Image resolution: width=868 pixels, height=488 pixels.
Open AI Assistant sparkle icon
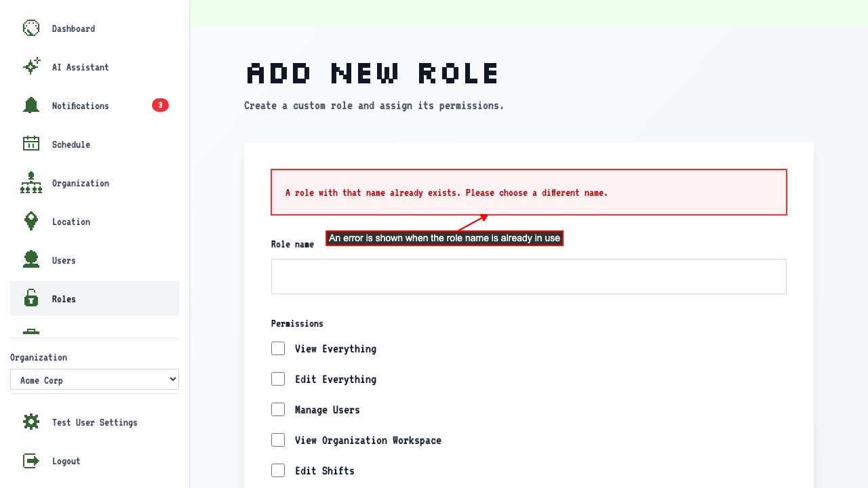tap(31, 66)
